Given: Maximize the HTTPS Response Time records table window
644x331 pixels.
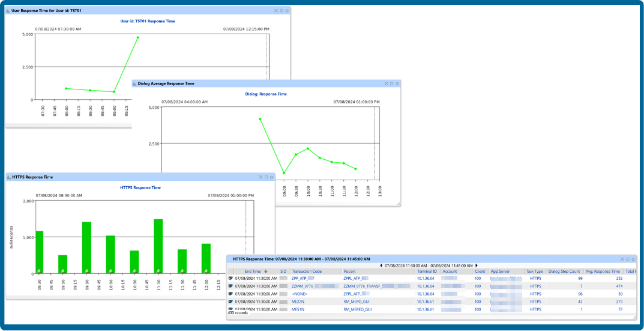Looking at the screenshot, I should 628,259.
